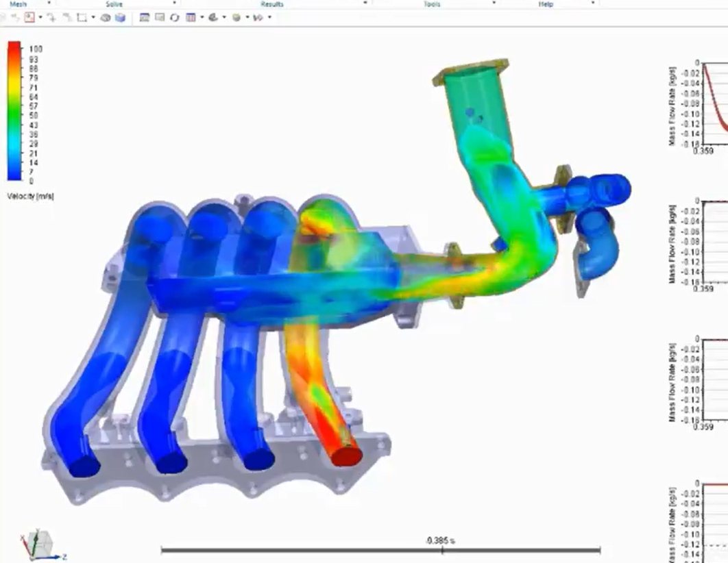Open dropdown beside the vector arrows icon
Viewport: 728px width, 563px height.
[x=269, y=18]
